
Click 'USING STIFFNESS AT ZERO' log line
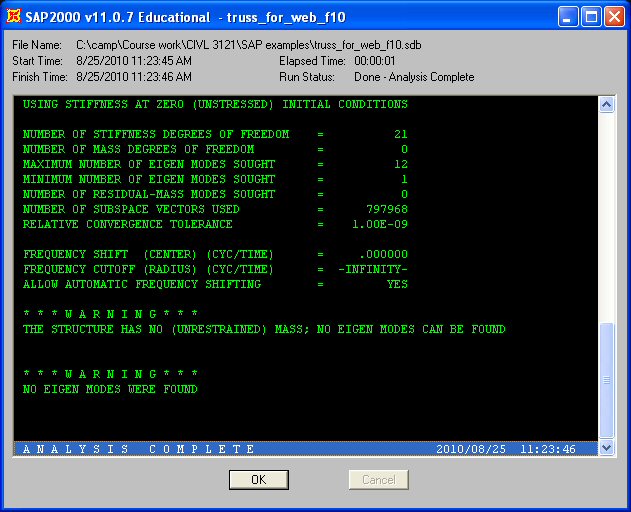pos(215,104)
